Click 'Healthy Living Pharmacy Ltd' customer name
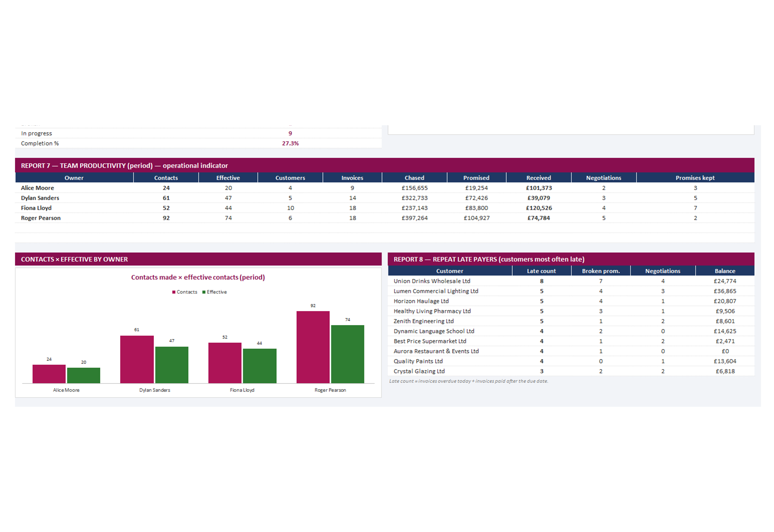Image resolution: width=774 pixels, height=532 pixels. (432, 311)
